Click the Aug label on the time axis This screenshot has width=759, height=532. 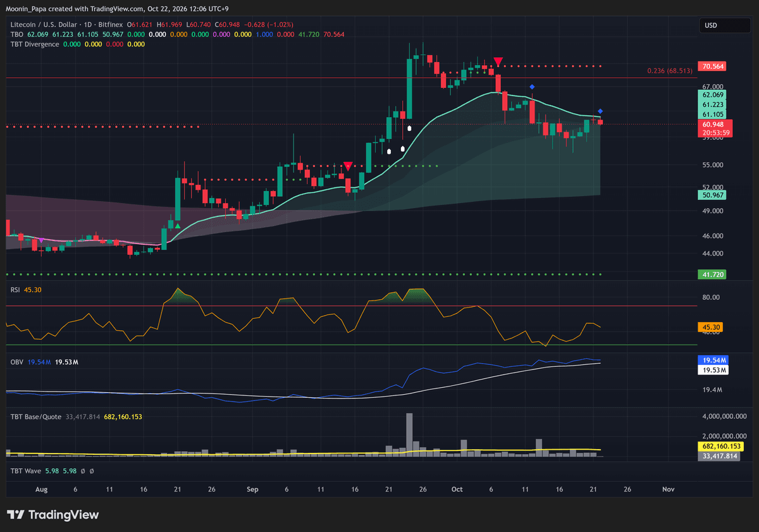(42, 490)
